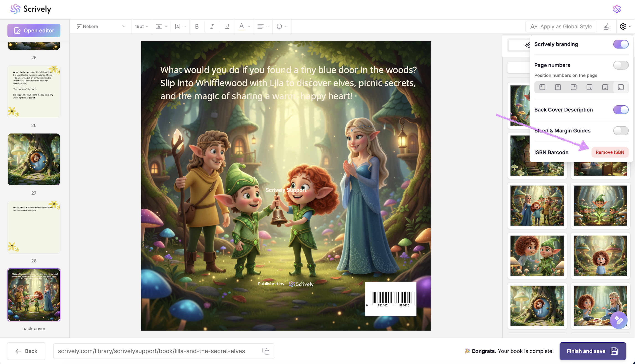Open the text alignment dropdown
This screenshot has width=635, height=364.
pyautogui.click(x=263, y=26)
